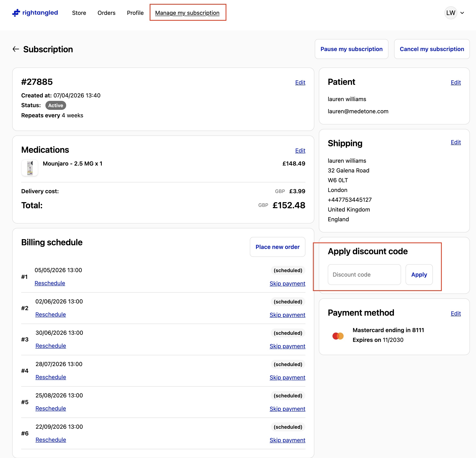
Task: Edit the Shipping address
Action: [456, 142]
